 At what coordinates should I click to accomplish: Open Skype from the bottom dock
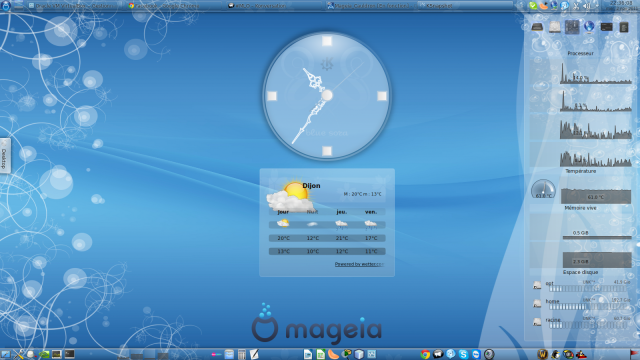coord(463,354)
